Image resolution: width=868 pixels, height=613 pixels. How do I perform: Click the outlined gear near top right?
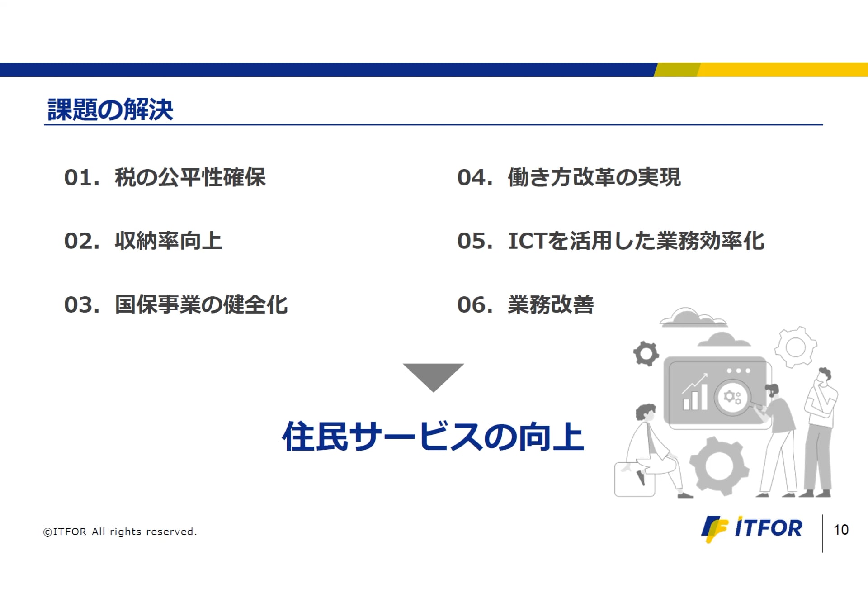click(796, 347)
